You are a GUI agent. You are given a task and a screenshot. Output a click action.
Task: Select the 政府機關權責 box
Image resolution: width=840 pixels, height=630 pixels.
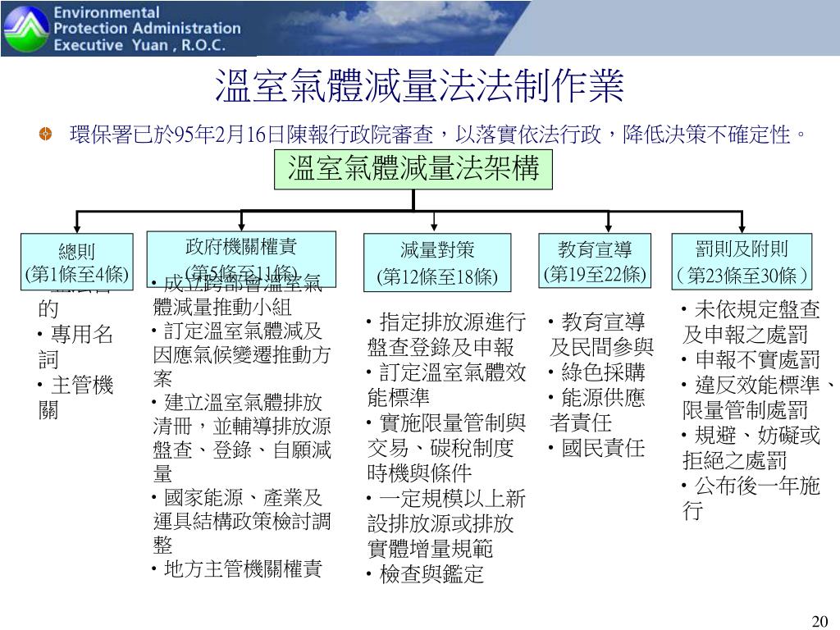pos(241,259)
